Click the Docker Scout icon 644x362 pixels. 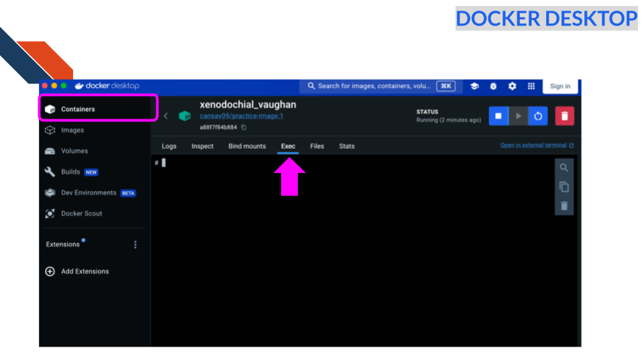[50, 213]
